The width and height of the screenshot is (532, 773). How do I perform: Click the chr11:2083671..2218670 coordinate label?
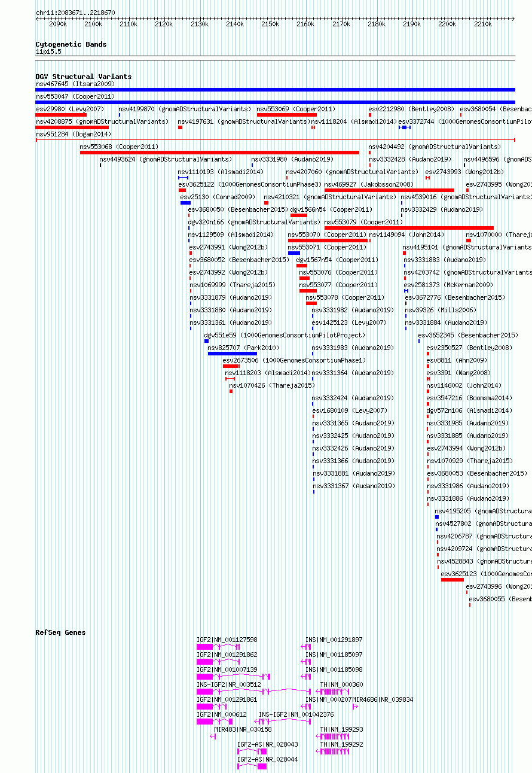pos(75,13)
